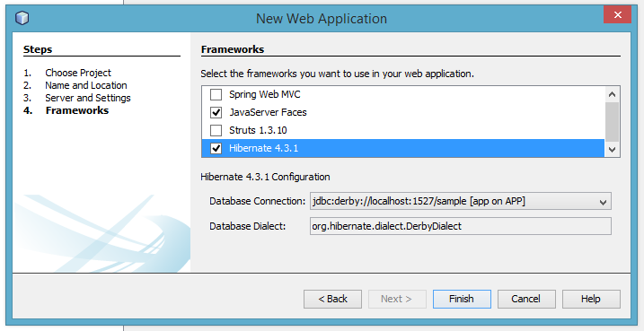This screenshot has height=331, width=644.
Task: Click the Database Dialect text field
Action: 461,226
